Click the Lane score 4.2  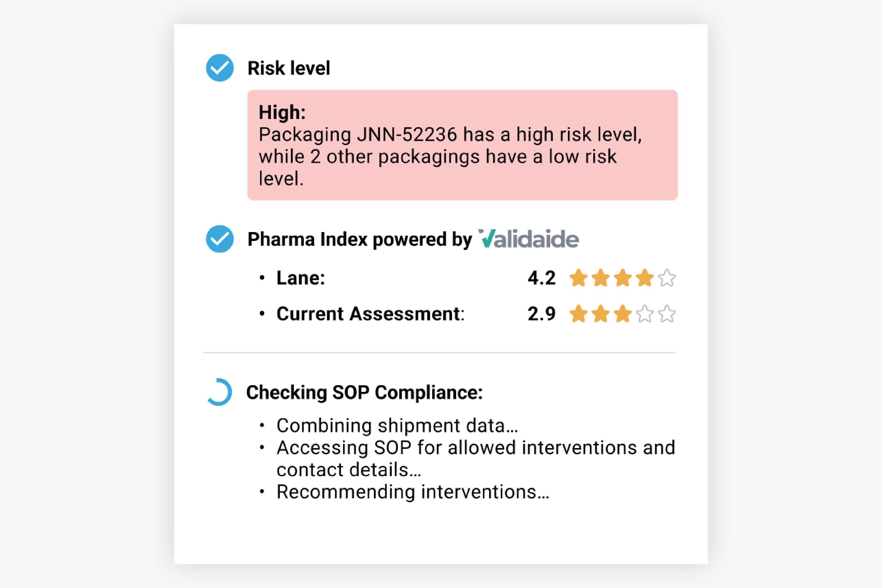[x=541, y=278]
